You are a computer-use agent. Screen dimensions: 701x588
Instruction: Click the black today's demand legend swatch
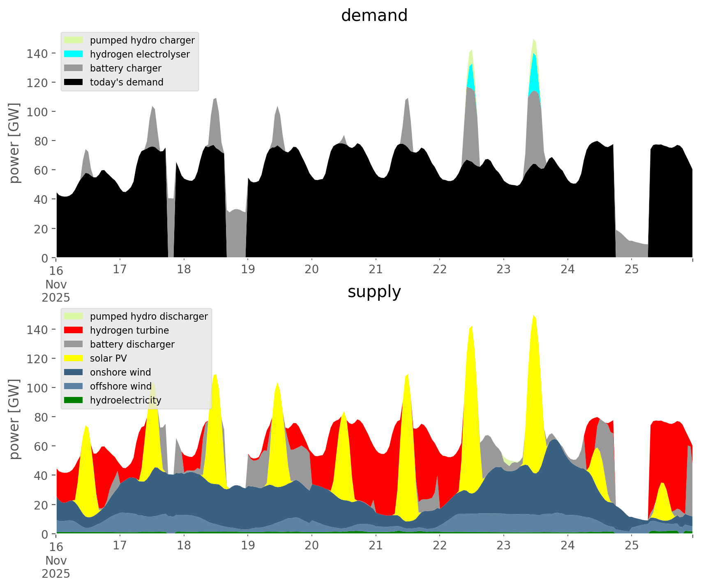[x=74, y=82]
